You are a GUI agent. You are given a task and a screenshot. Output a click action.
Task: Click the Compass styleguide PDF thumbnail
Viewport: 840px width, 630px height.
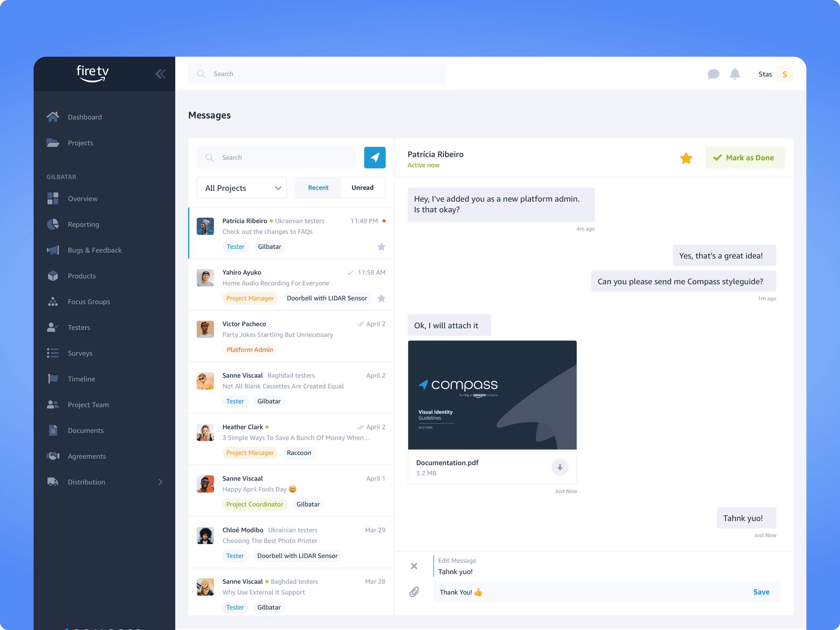tap(492, 395)
